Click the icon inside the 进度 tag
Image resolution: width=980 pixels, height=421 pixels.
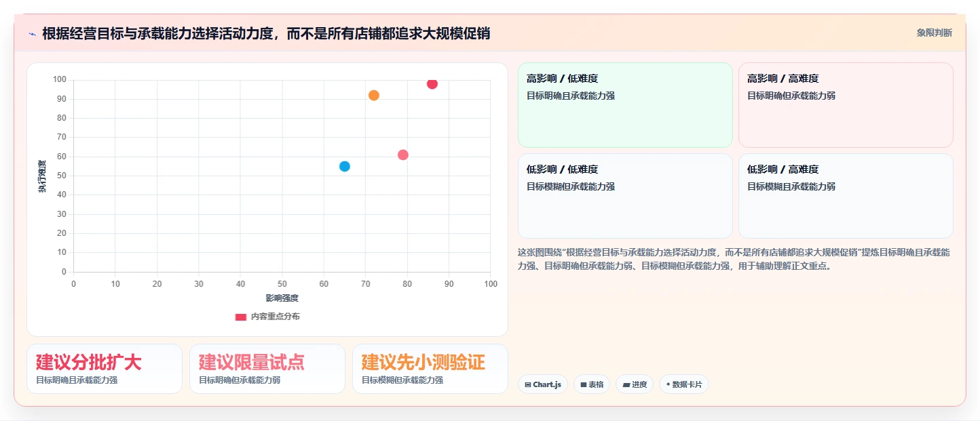coord(626,384)
